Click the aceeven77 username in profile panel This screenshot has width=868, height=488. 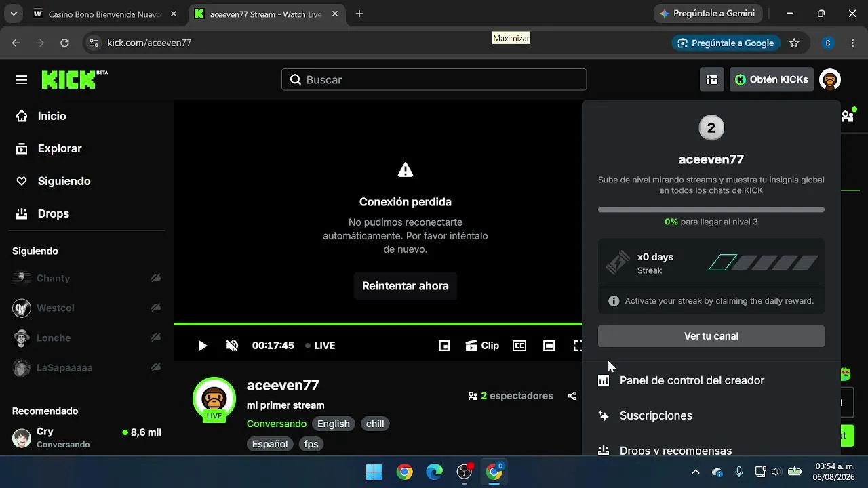tap(711, 159)
